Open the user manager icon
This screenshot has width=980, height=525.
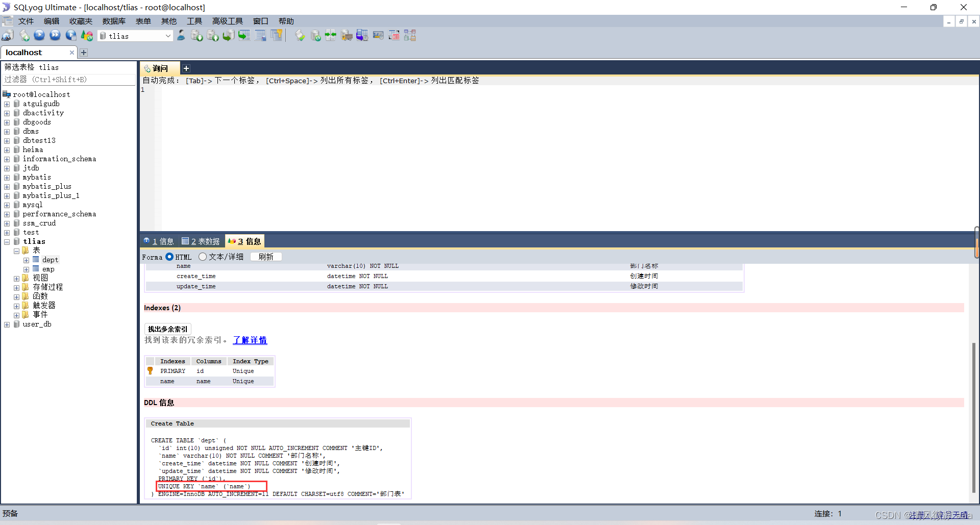pos(181,36)
